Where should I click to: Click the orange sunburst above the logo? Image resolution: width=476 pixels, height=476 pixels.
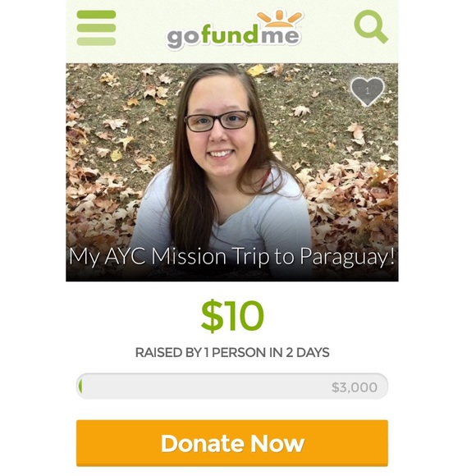point(280,19)
